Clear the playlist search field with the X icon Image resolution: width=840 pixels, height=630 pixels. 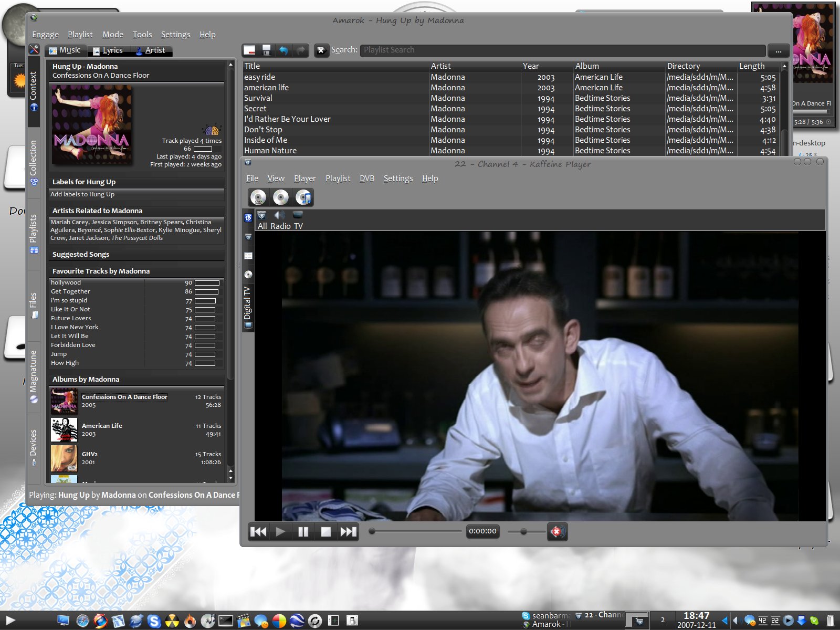[321, 50]
